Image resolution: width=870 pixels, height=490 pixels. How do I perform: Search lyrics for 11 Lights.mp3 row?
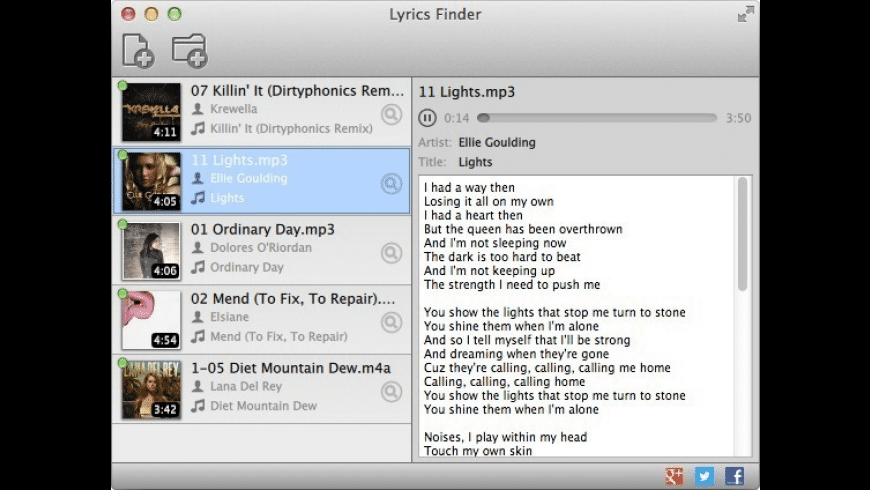coord(391,184)
